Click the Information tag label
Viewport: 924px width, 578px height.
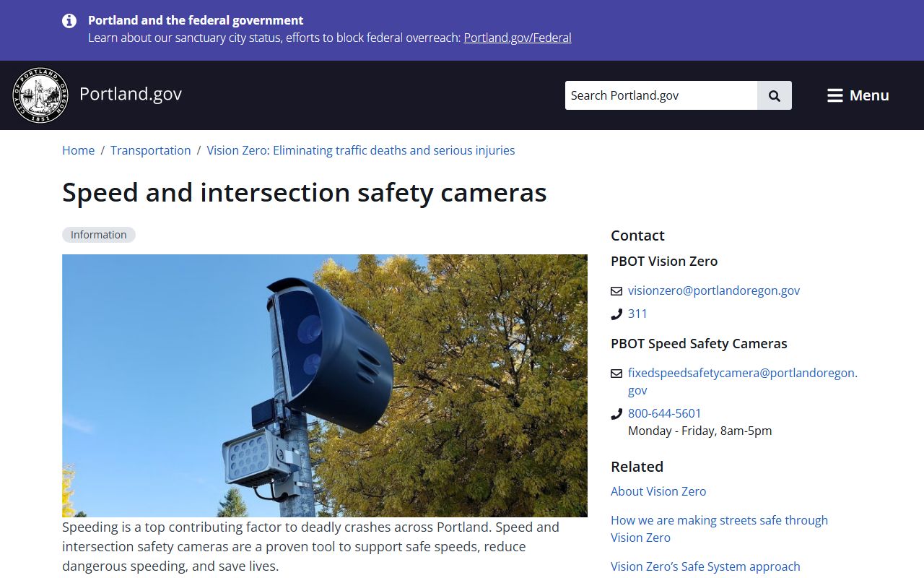[x=99, y=235]
